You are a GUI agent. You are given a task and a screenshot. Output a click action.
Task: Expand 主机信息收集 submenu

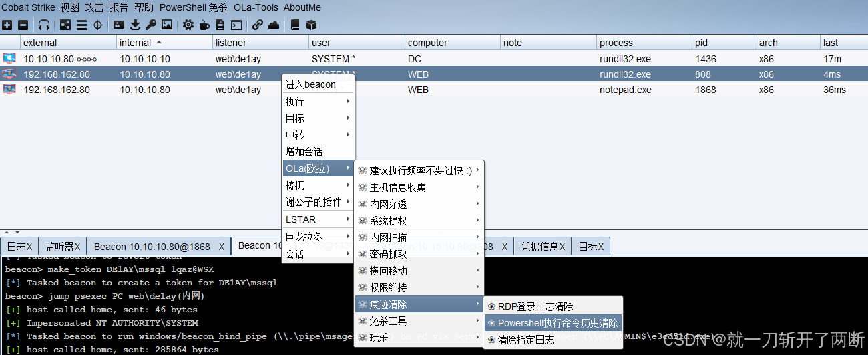[419, 187]
